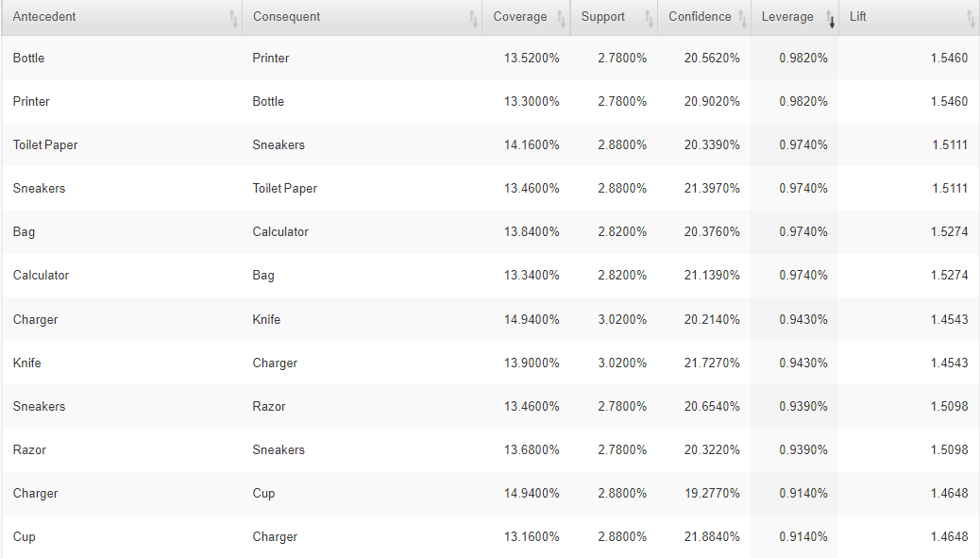Click the 3.0200% support in Charger Knife row
Image resolution: width=980 pixels, height=558 pixels.
pos(622,319)
